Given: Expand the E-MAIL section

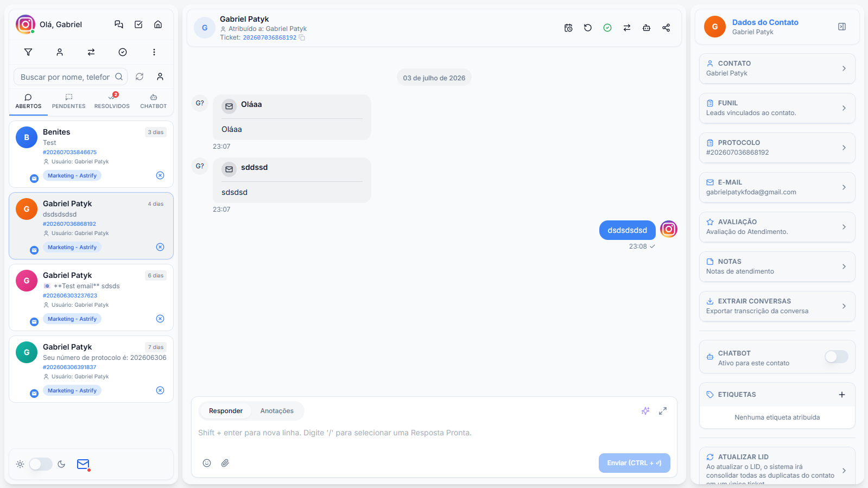Looking at the screenshot, I should coord(777,187).
